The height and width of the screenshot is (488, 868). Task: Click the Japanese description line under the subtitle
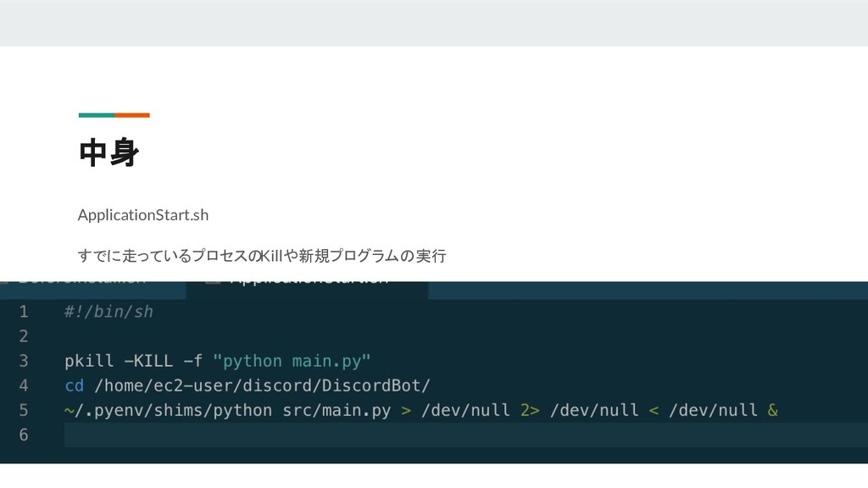coord(262,256)
